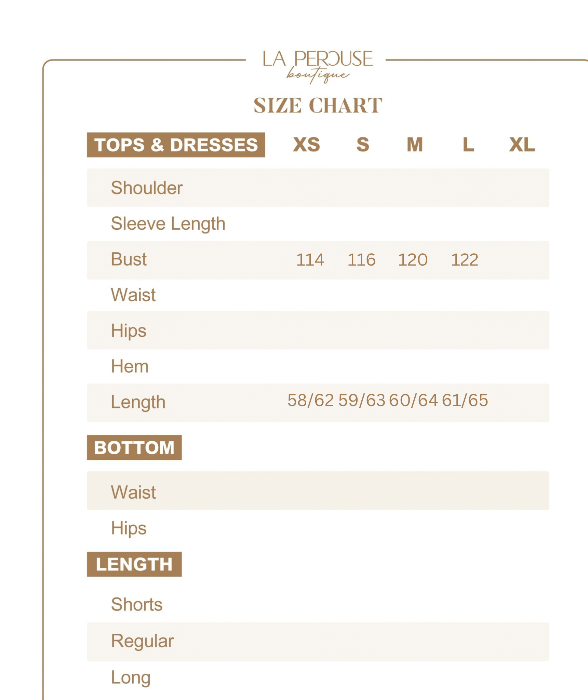Select length value 61/65

pyautogui.click(x=465, y=400)
